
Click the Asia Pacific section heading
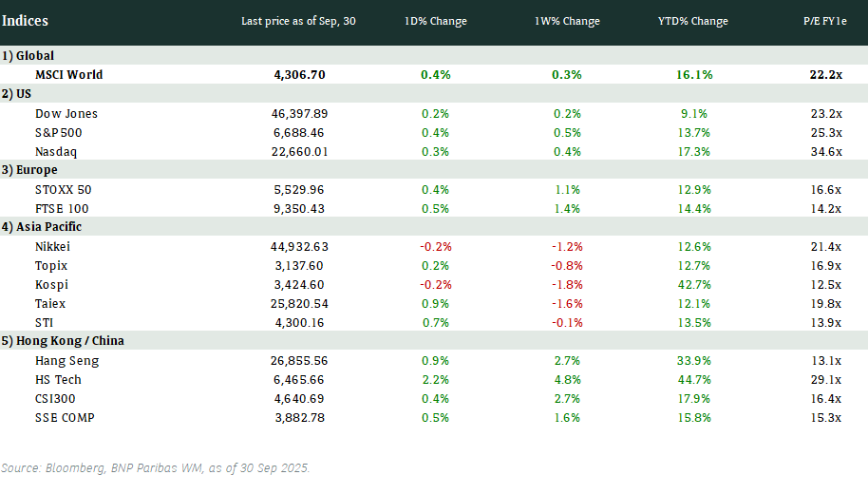coord(42,227)
